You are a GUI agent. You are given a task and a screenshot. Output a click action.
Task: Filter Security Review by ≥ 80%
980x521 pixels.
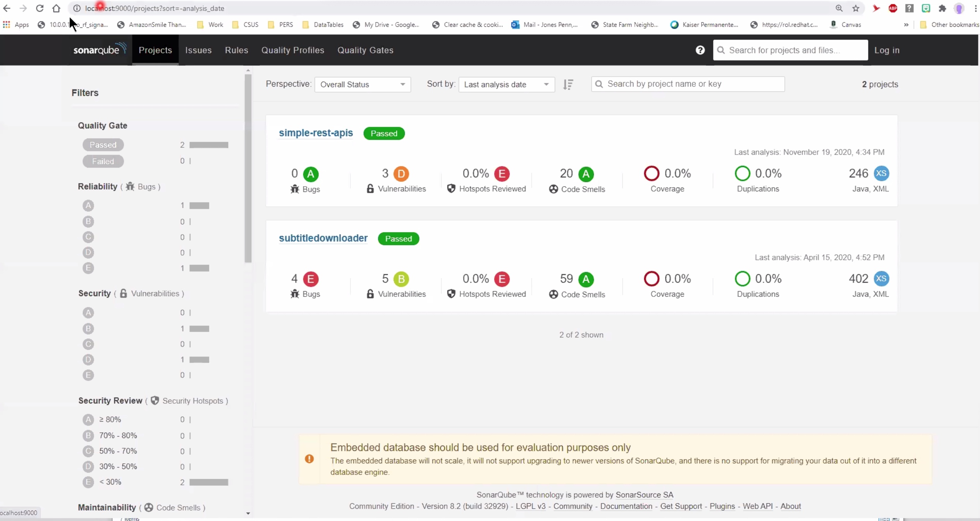coord(102,420)
